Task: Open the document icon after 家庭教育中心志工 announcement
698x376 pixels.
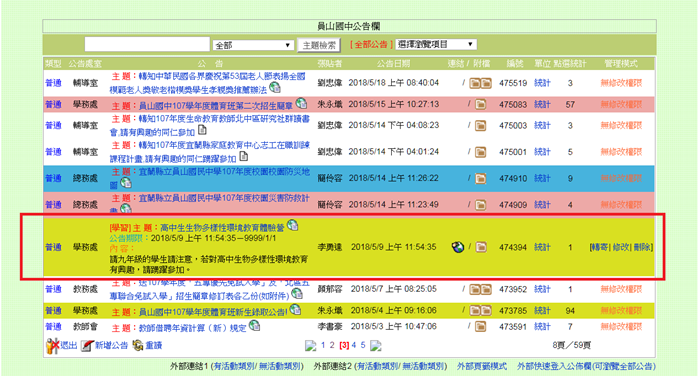Action: pyautogui.click(x=243, y=156)
